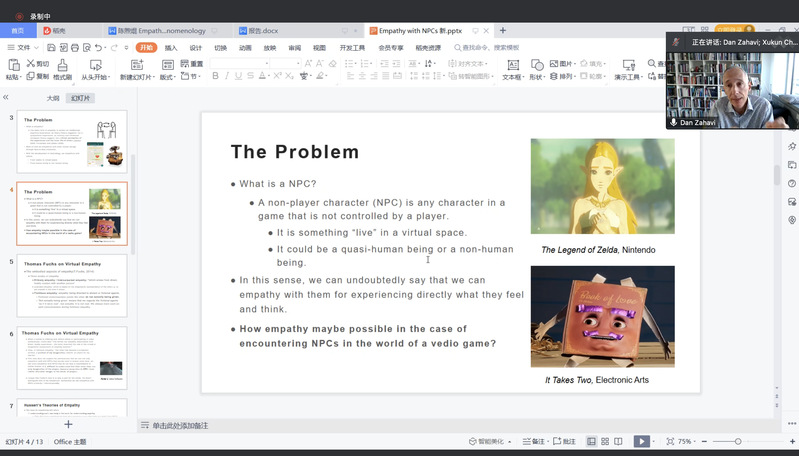Insert a Picture (图片)
Screen dimensions: 799x456
pos(563,64)
